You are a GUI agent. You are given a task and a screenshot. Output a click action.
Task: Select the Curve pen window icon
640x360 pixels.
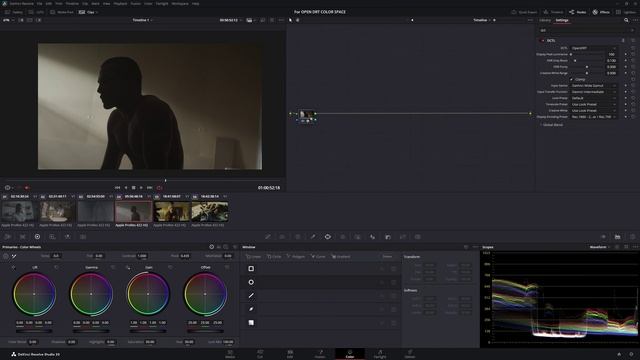coord(251,309)
